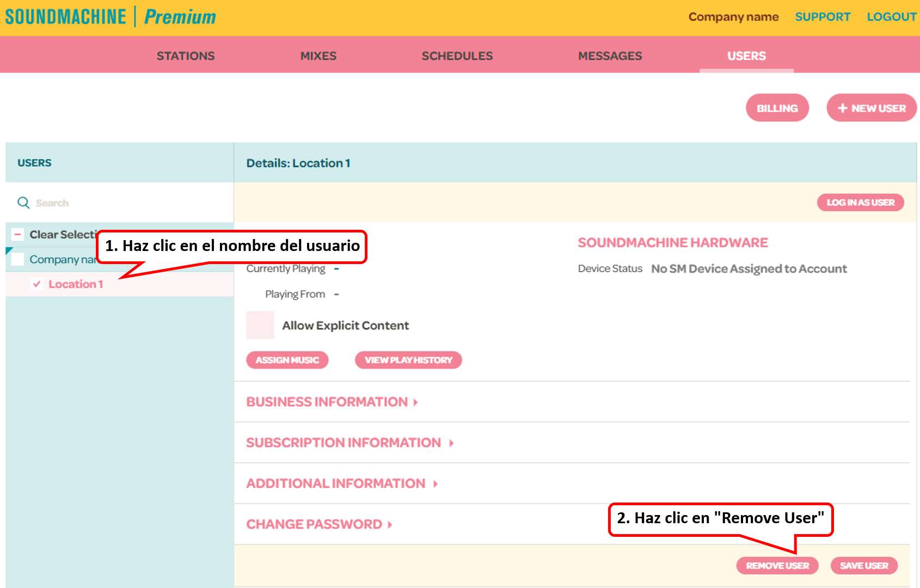Expand Additional Information section

pyautogui.click(x=342, y=483)
